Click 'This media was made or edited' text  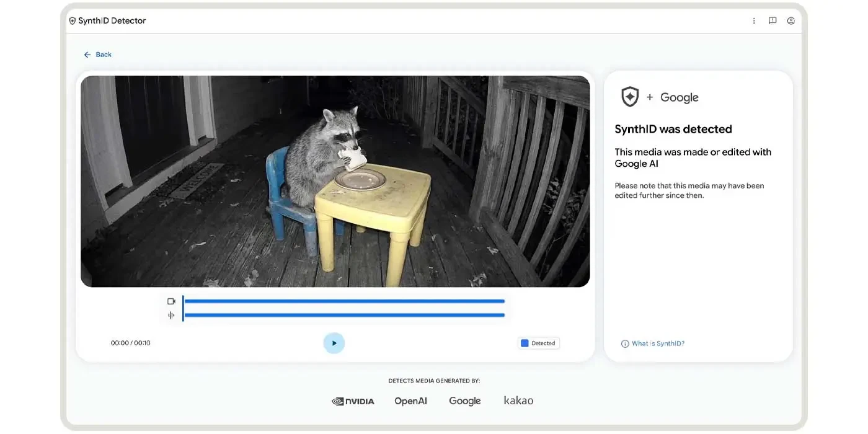[693, 157]
